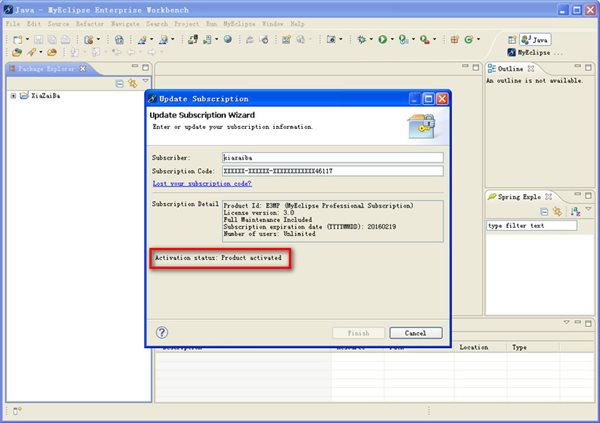
Task: Click the Save toolbar icon
Action: [38, 39]
